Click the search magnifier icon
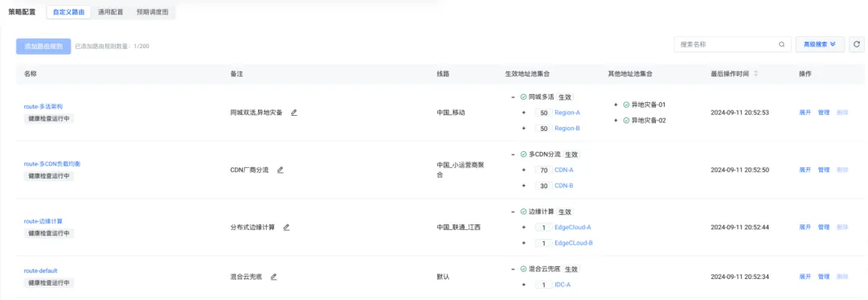868x300 pixels. [x=782, y=44]
